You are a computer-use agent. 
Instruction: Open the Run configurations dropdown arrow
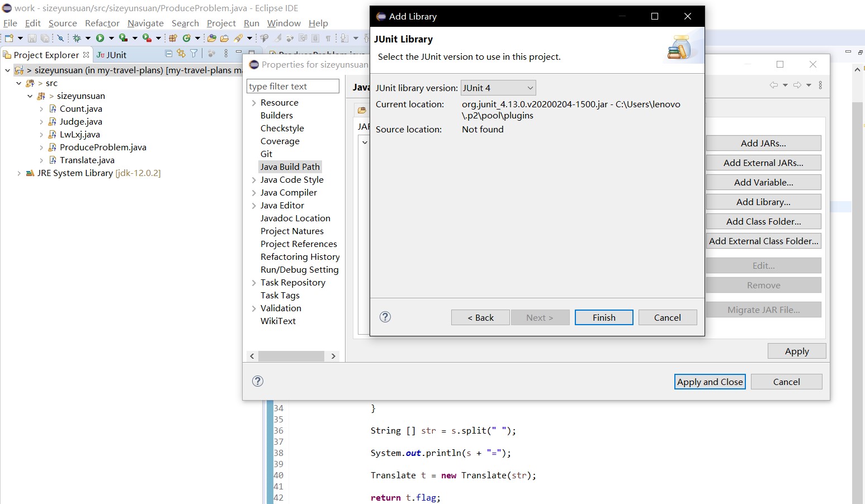coord(111,38)
